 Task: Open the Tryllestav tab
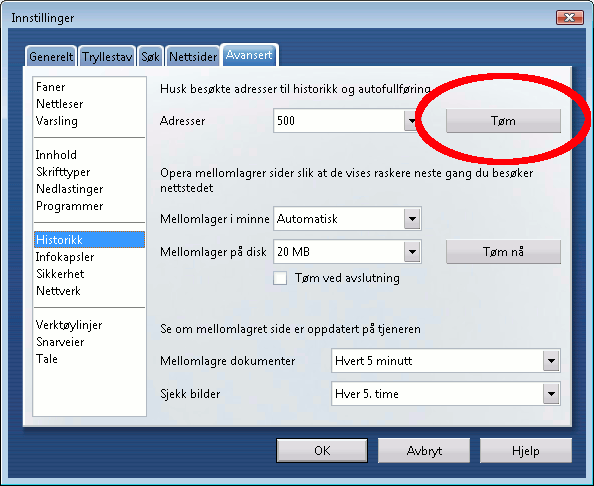pyautogui.click(x=107, y=56)
